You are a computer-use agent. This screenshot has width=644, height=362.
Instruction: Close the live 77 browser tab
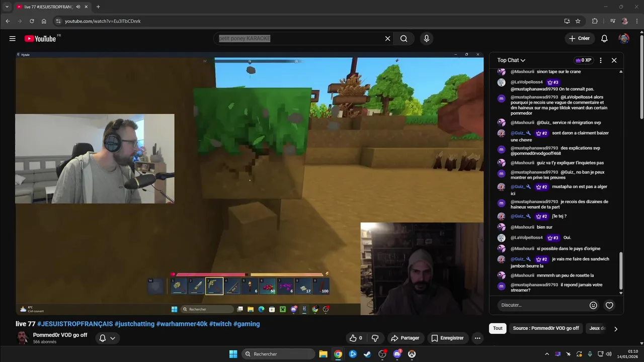click(x=87, y=7)
